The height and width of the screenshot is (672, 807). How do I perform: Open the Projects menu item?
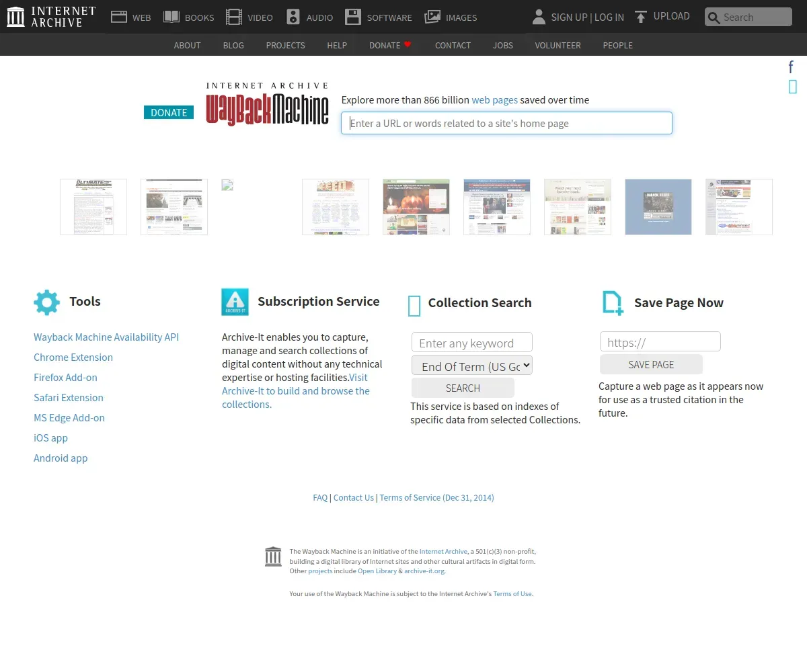(x=285, y=45)
